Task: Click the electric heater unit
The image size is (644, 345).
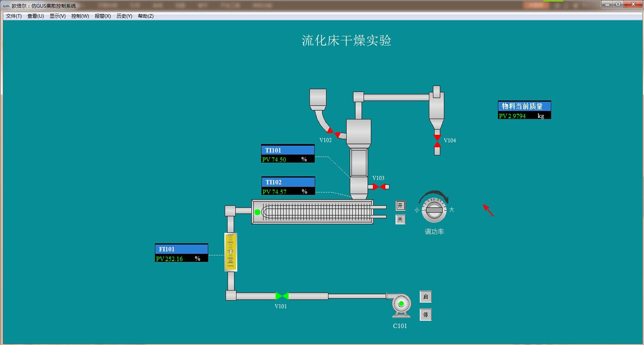Action: pyautogui.click(x=312, y=212)
